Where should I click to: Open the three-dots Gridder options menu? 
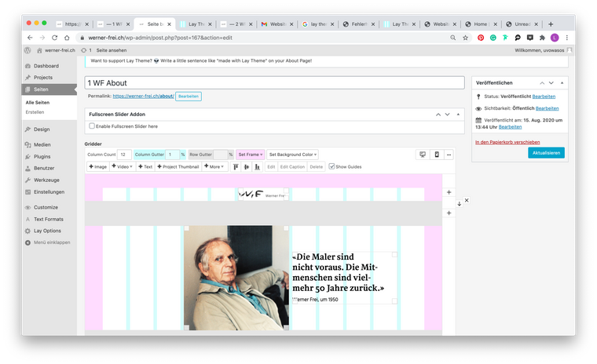[449, 155]
